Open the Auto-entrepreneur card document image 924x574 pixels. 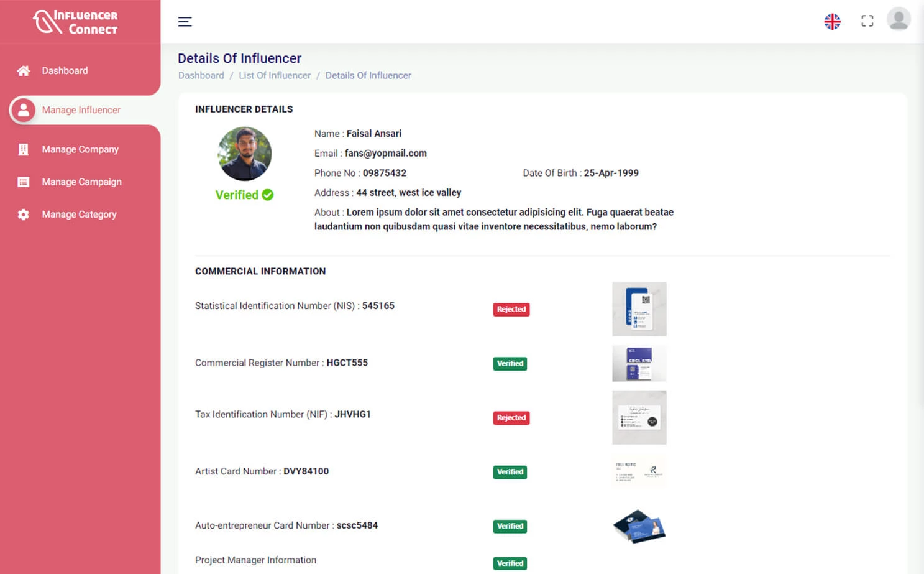(639, 526)
